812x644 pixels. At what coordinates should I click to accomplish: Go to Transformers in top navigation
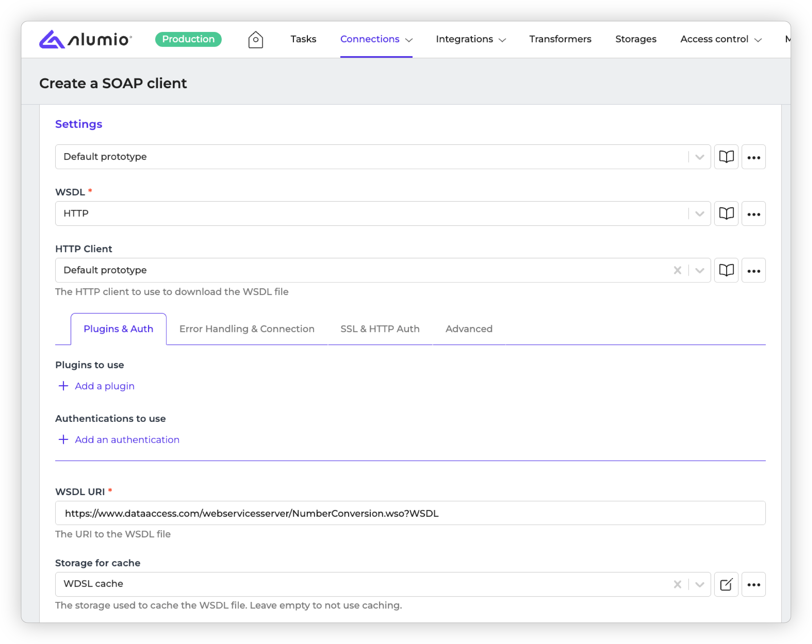pyautogui.click(x=560, y=39)
